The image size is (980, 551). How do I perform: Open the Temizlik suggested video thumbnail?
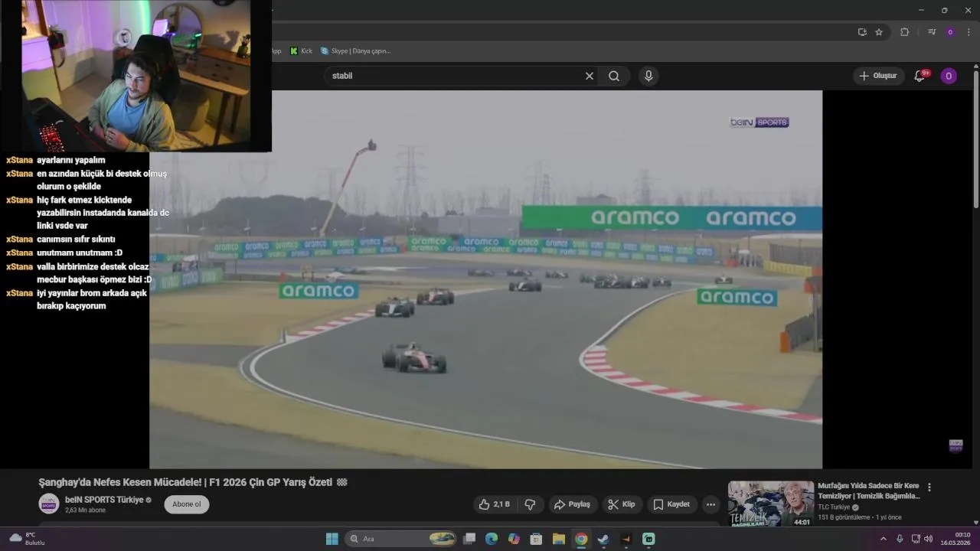[770, 504]
